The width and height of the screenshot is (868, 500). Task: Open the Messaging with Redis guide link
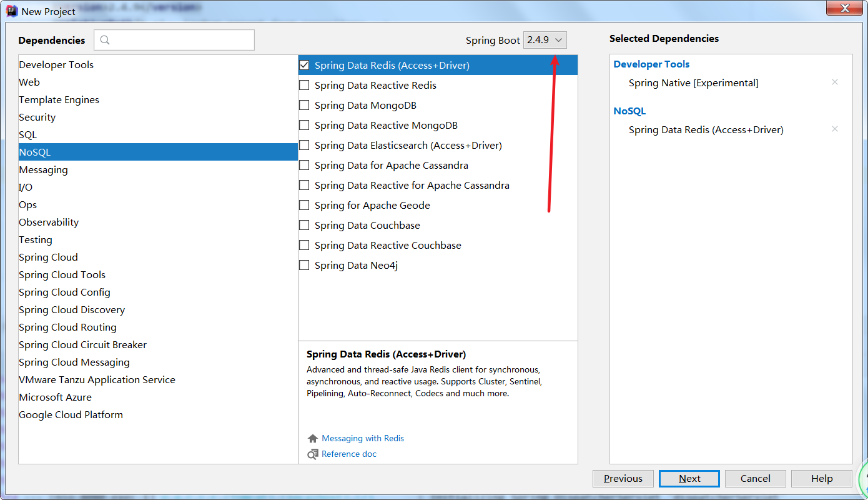click(363, 439)
